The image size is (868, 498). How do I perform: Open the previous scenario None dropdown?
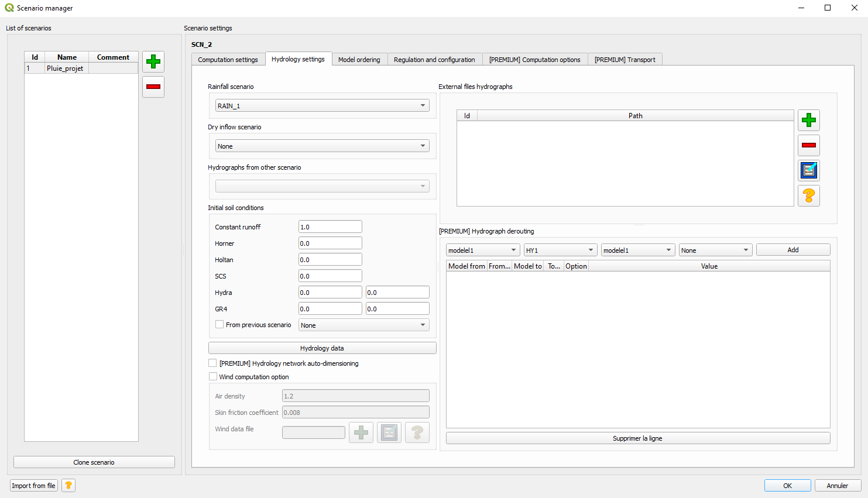tap(364, 325)
